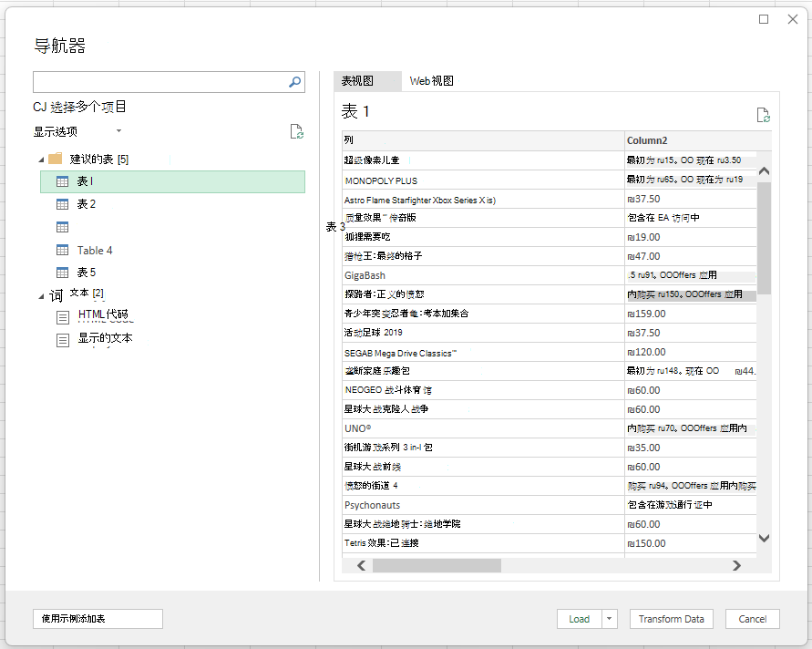Click the NEOGEO 战斗体育馆 cell
Screen dimensions: 812x649
pos(483,390)
